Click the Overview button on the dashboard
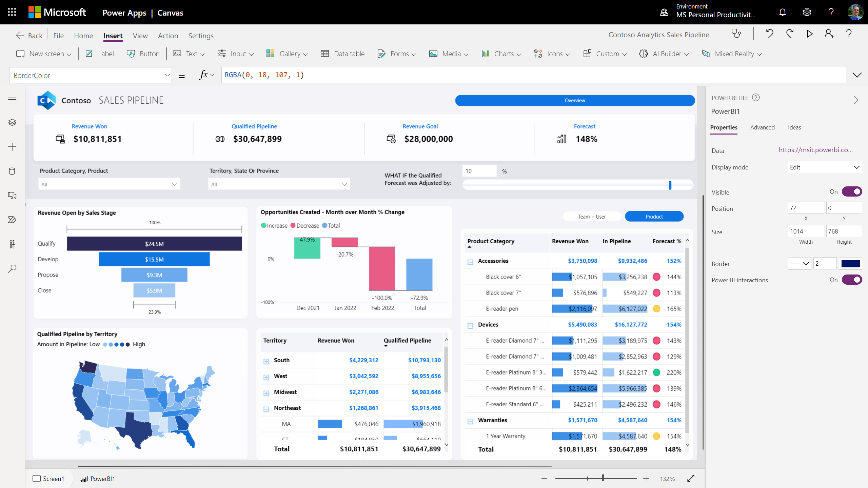The height and width of the screenshot is (488, 868). (x=574, y=100)
